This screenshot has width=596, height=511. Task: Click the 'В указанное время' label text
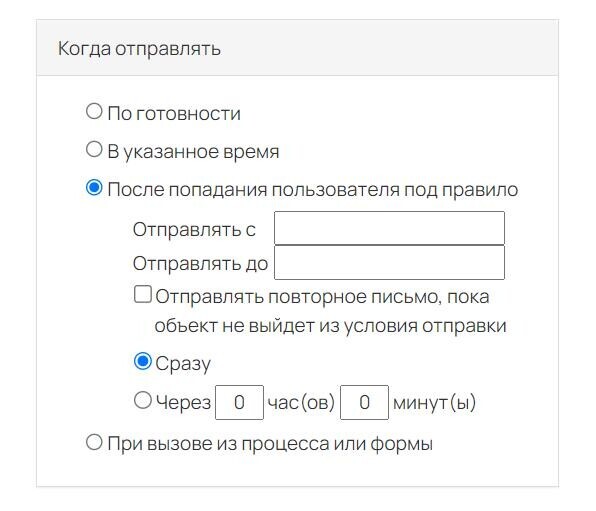(x=193, y=152)
